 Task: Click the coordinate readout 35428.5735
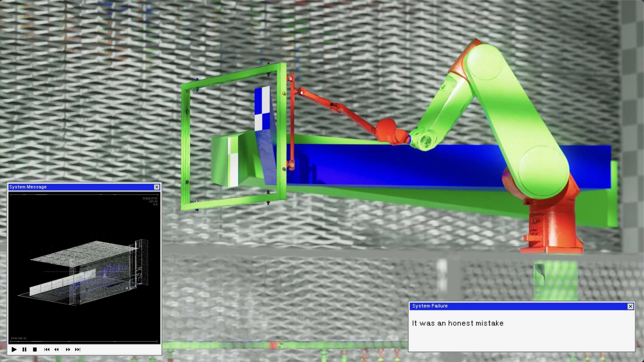click(x=150, y=198)
